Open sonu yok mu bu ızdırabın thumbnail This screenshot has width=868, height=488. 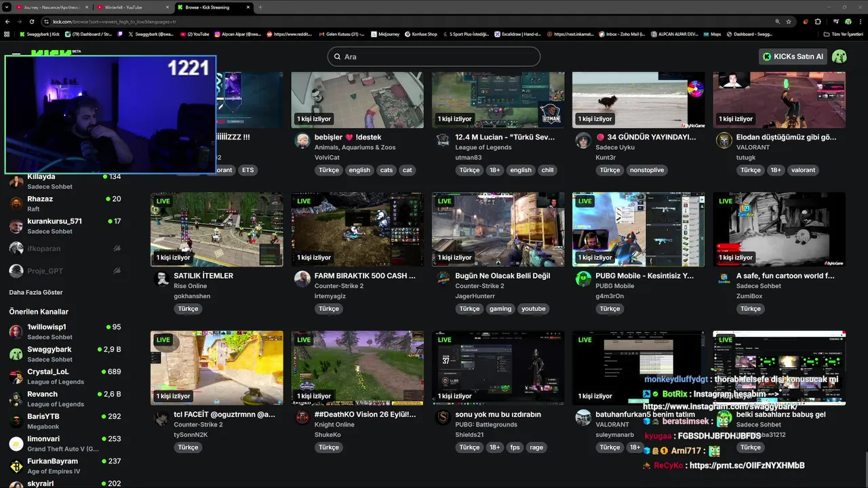[x=498, y=368]
